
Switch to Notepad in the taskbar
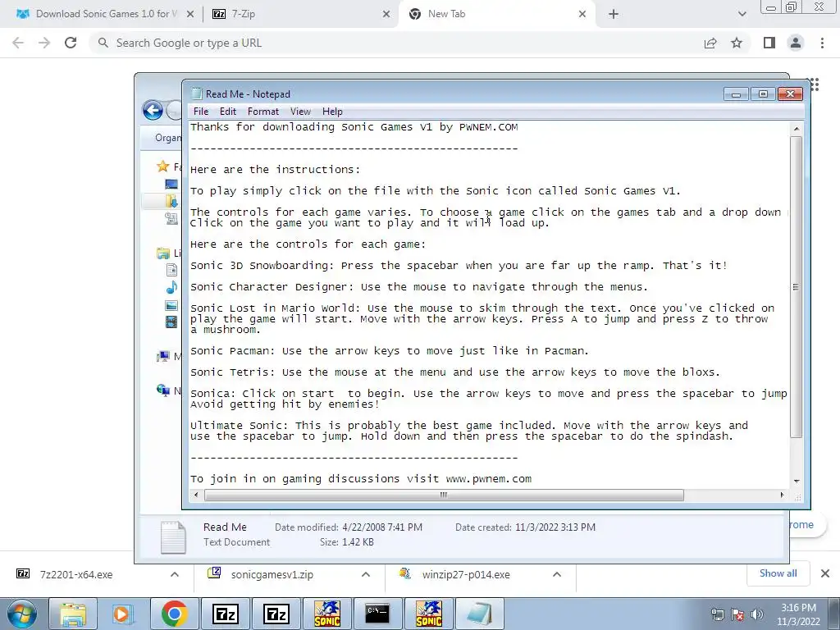pos(479,614)
